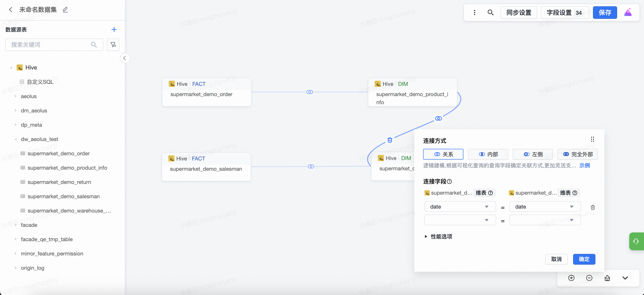Zoom out the canvas with minus circle
The height and width of the screenshot is (295, 644).
coord(589,278)
